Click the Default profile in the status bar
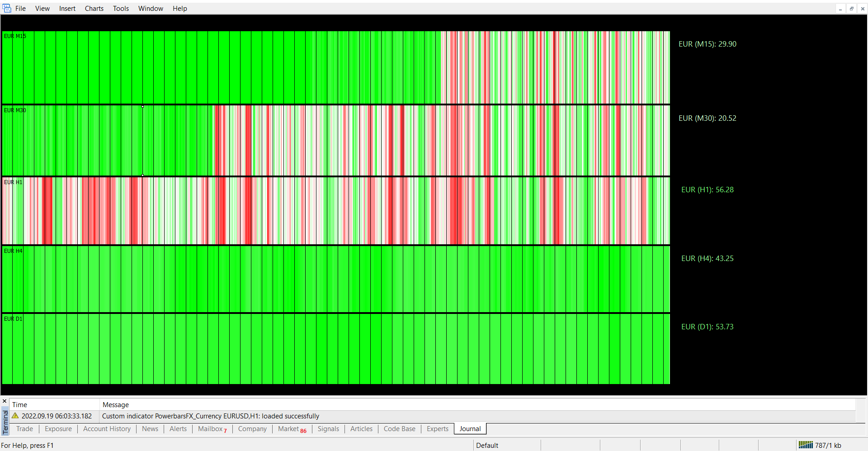Image resolution: width=868 pixels, height=451 pixels. click(x=487, y=446)
